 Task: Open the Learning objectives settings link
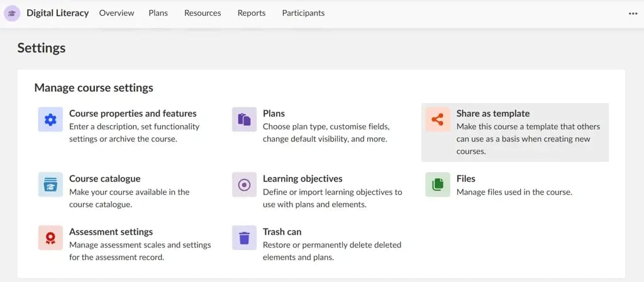(303, 179)
